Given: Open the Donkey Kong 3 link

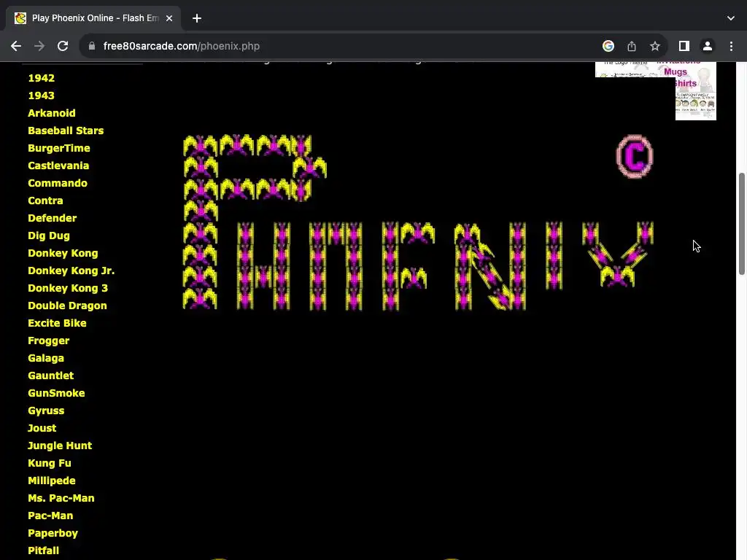Looking at the screenshot, I should tap(68, 288).
